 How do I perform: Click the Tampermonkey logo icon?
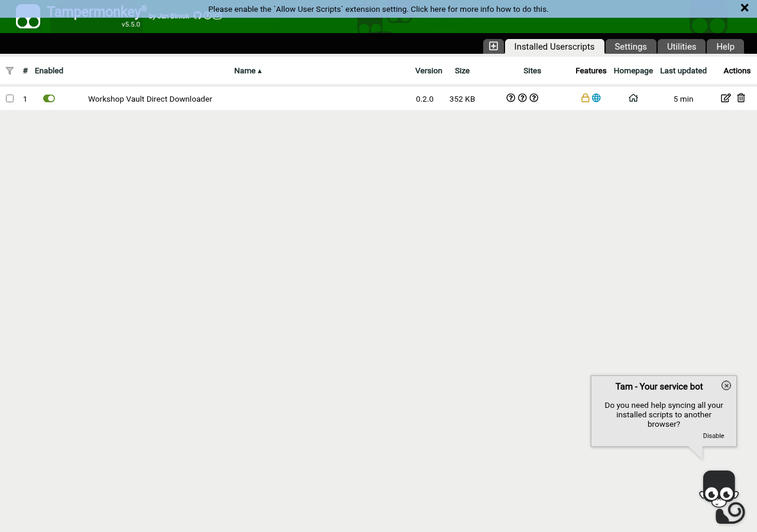tap(28, 16)
